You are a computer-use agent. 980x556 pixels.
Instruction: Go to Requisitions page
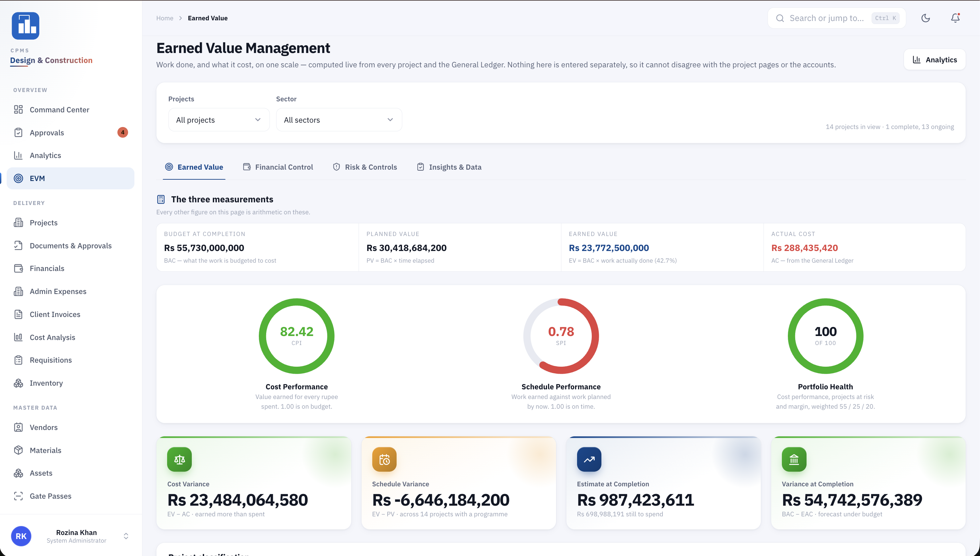click(x=71, y=360)
